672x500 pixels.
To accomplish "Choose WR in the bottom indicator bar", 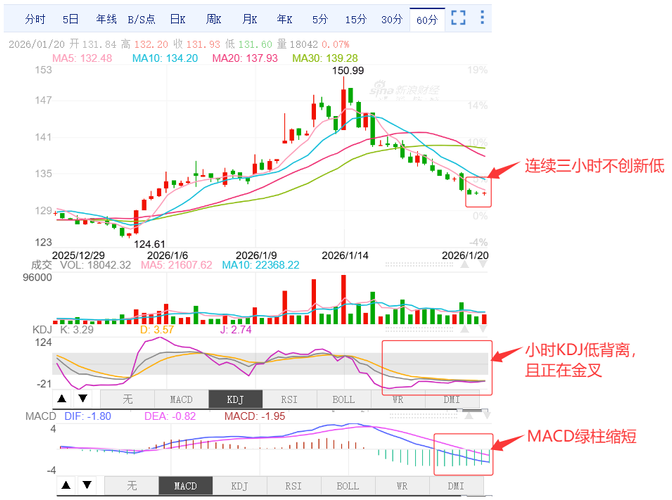I will pos(402,486).
